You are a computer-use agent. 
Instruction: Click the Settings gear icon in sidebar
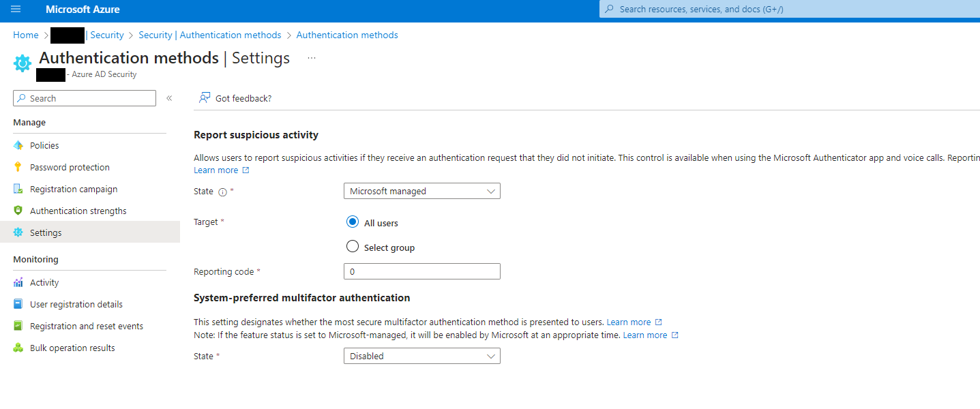18,232
